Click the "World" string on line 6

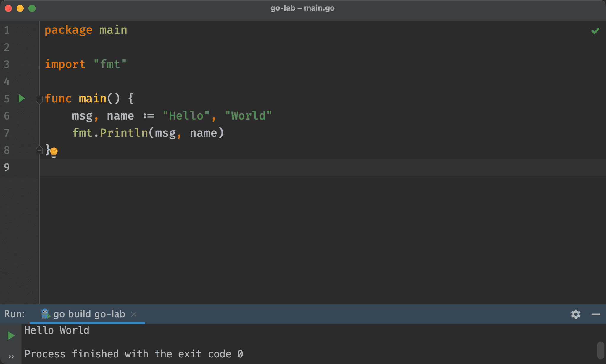(248, 116)
